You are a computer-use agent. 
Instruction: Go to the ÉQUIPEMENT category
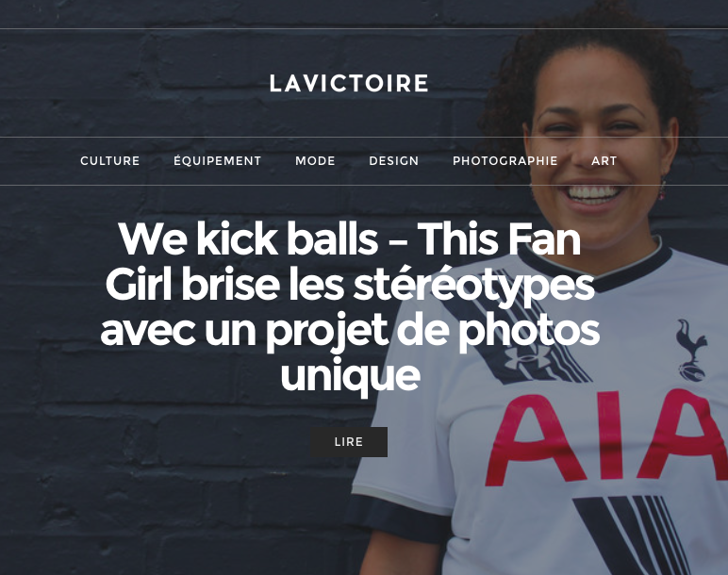[217, 160]
